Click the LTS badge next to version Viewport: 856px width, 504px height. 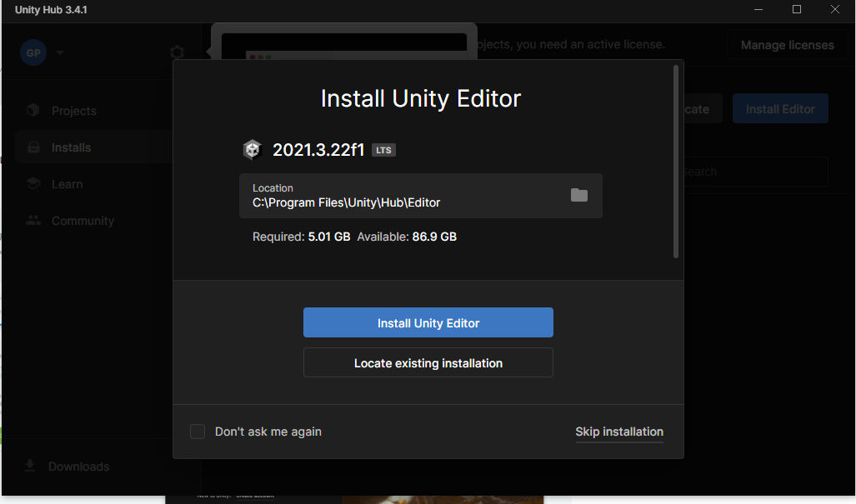(x=383, y=150)
